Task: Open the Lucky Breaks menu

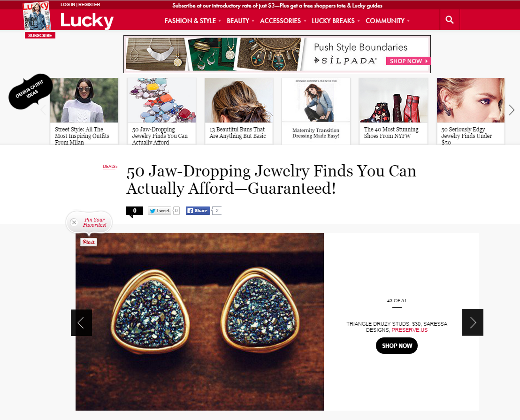Action: tap(336, 21)
